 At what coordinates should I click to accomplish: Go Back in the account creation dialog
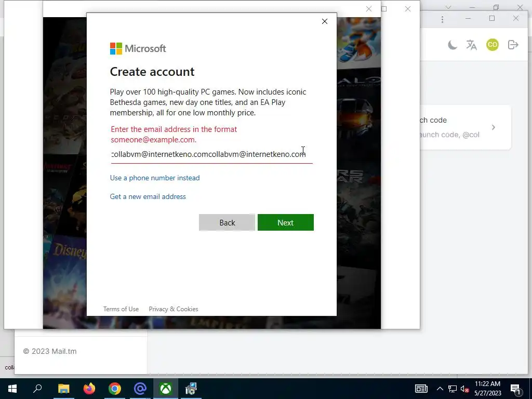[x=227, y=222]
